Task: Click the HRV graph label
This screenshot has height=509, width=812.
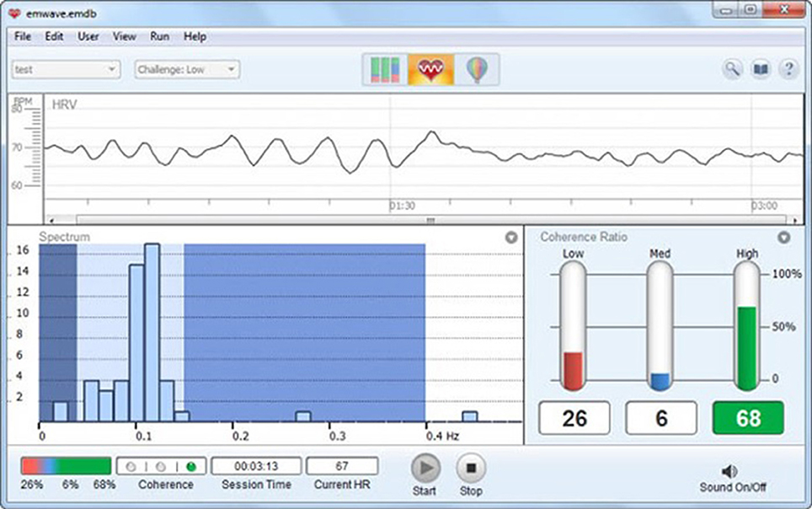Action: tap(65, 104)
